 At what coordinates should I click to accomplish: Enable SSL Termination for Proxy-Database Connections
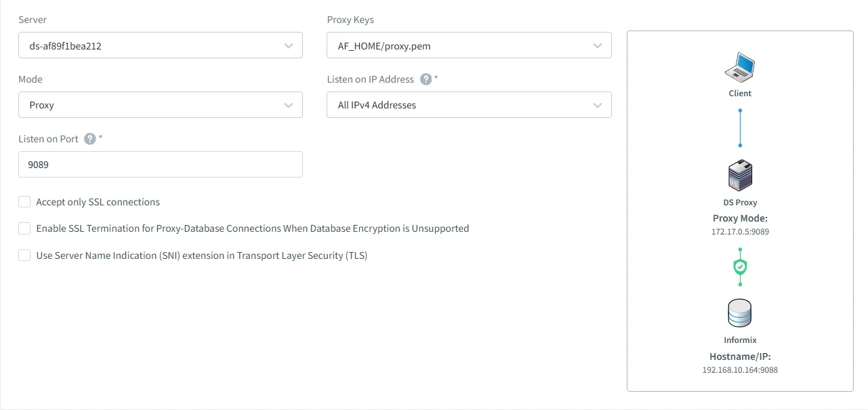(x=24, y=228)
